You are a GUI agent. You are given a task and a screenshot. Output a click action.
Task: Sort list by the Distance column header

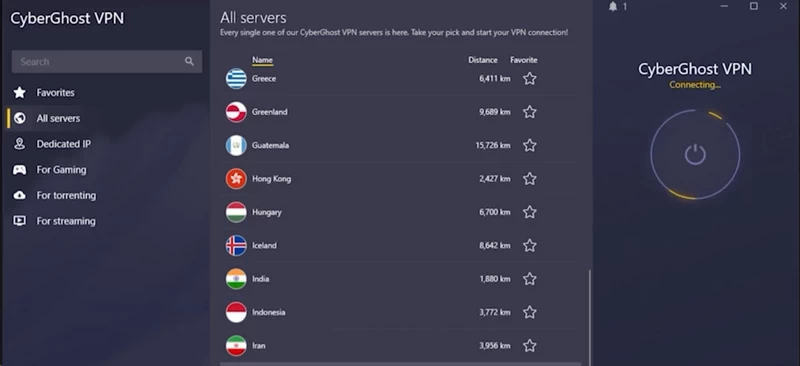click(x=483, y=60)
